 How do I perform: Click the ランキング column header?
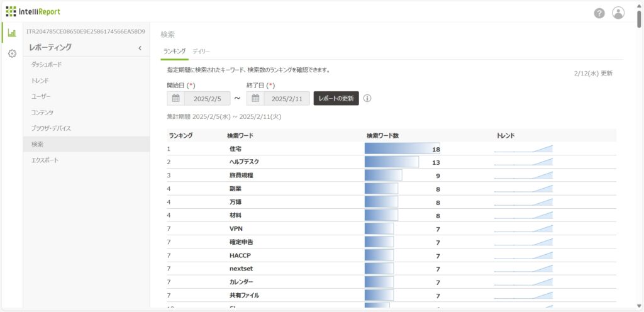(x=180, y=135)
